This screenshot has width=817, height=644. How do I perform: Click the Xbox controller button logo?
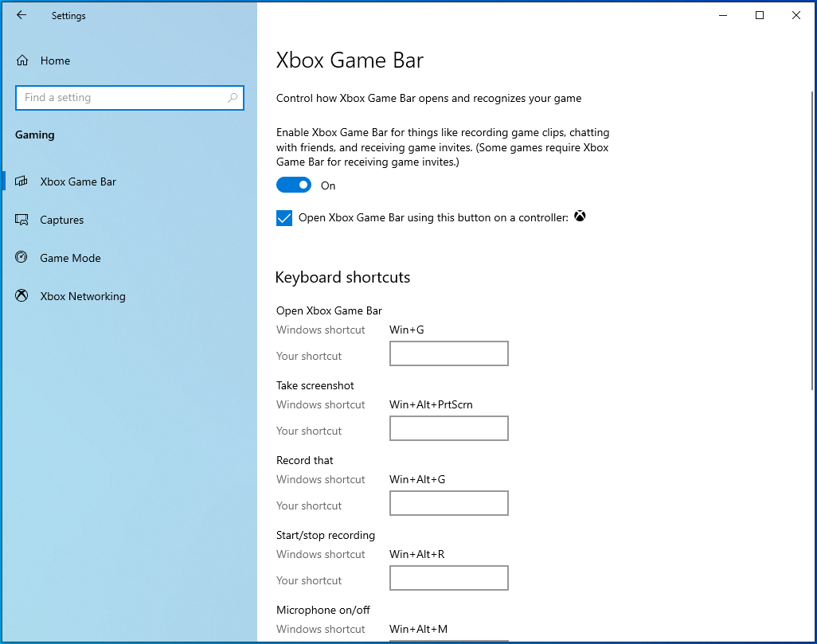[580, 217]
